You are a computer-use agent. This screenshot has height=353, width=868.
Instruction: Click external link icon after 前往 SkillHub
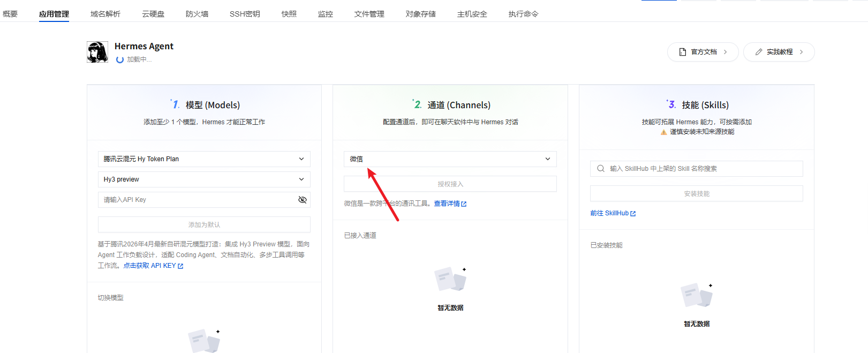point(633,214)
